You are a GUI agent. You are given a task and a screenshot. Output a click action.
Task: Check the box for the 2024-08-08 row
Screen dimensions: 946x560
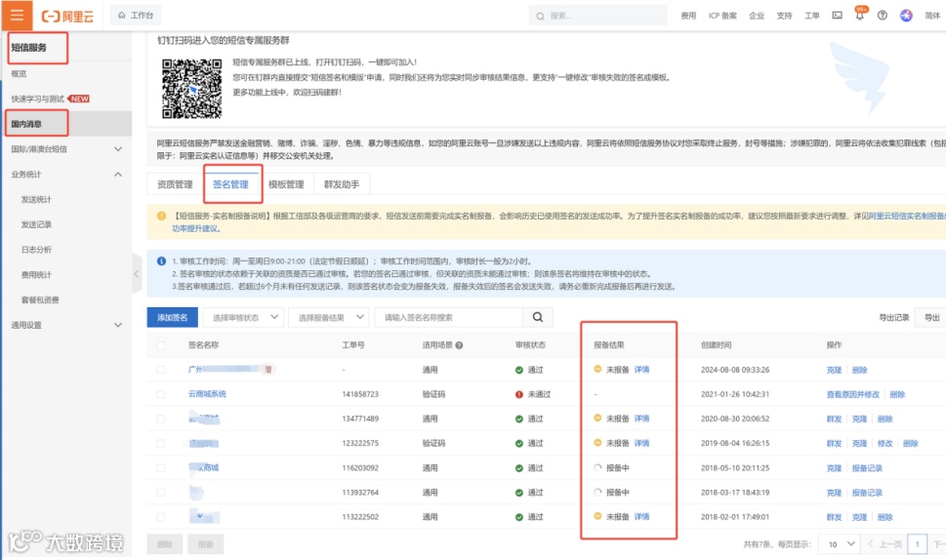160,370
